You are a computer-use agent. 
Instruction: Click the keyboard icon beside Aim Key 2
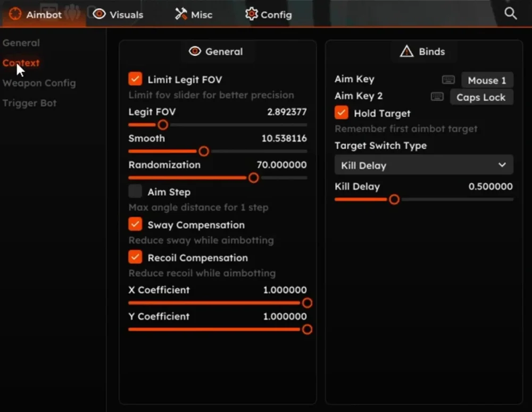[x=437, y=97]
